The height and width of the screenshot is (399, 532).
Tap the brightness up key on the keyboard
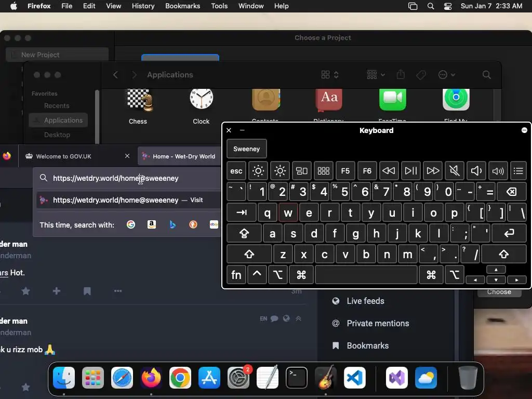280,170
